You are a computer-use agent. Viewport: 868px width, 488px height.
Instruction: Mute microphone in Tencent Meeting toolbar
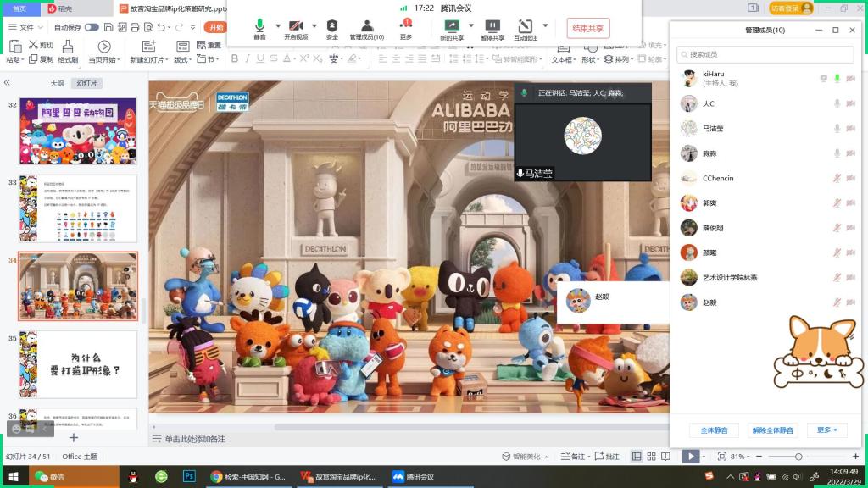click(x=259, y=29)
